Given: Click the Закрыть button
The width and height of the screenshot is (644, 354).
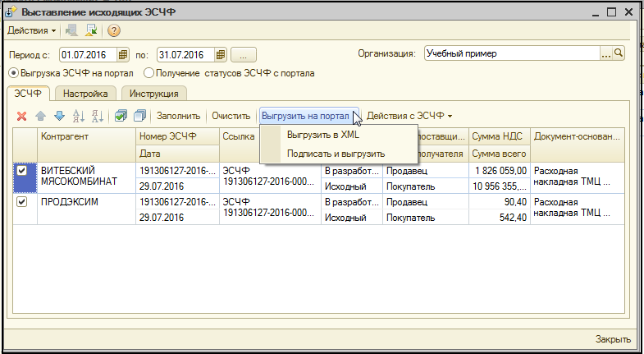Looking at the screenshot, I should 612,339.
